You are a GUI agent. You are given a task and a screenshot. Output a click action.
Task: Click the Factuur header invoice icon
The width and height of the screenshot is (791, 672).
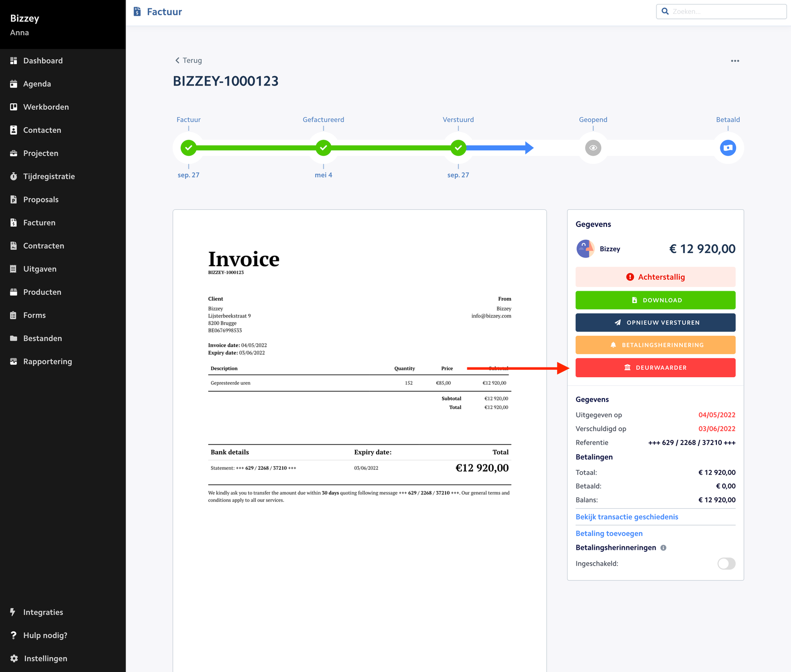(x=137, y=11)
